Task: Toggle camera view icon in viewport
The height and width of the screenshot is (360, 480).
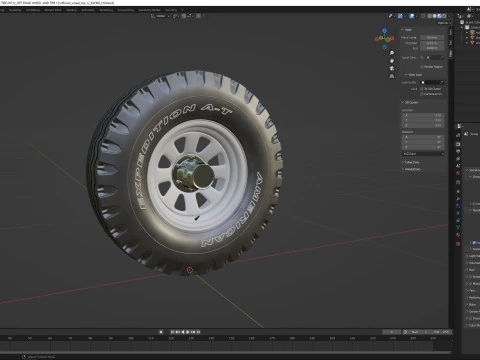Action: [x=392, y=68]
